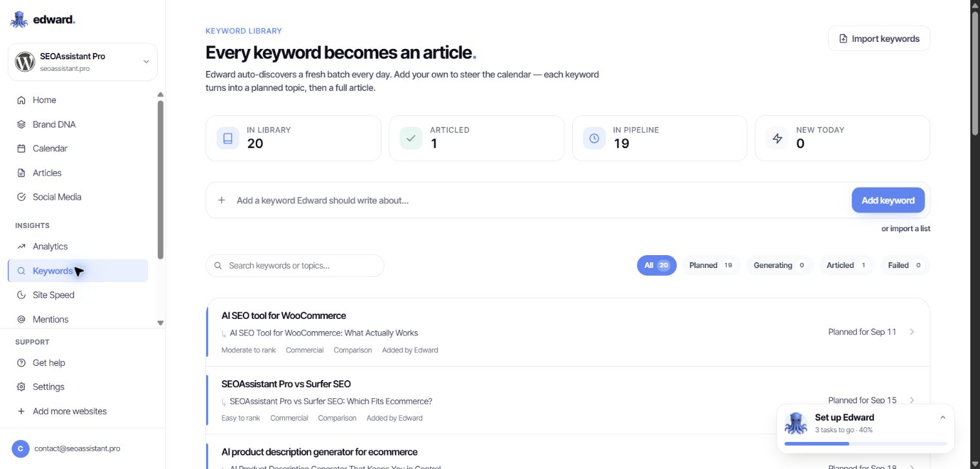Click the Articled checkmark icon
Viewport: 980px width, 469px height.
[x=411, y=138]
